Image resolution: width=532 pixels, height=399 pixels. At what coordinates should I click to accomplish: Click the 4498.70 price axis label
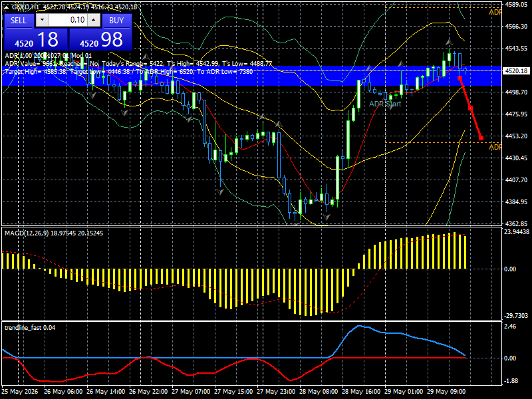(517, 92)
